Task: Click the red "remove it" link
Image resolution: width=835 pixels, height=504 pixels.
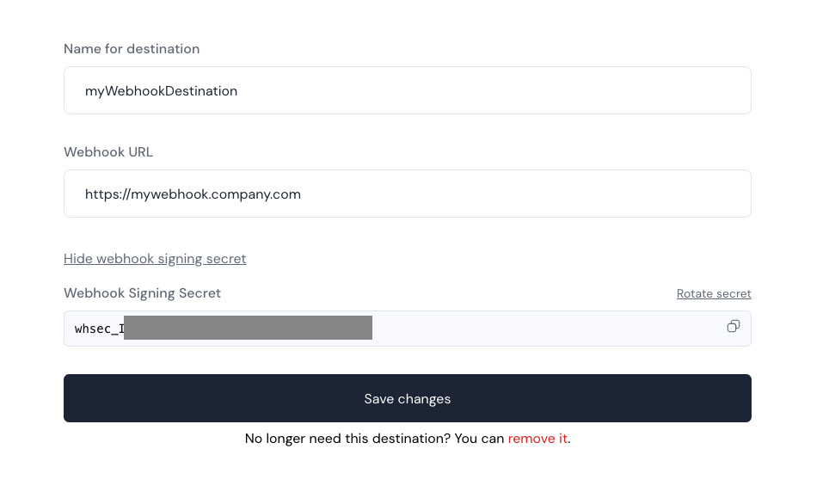Action: click(537, 439)
